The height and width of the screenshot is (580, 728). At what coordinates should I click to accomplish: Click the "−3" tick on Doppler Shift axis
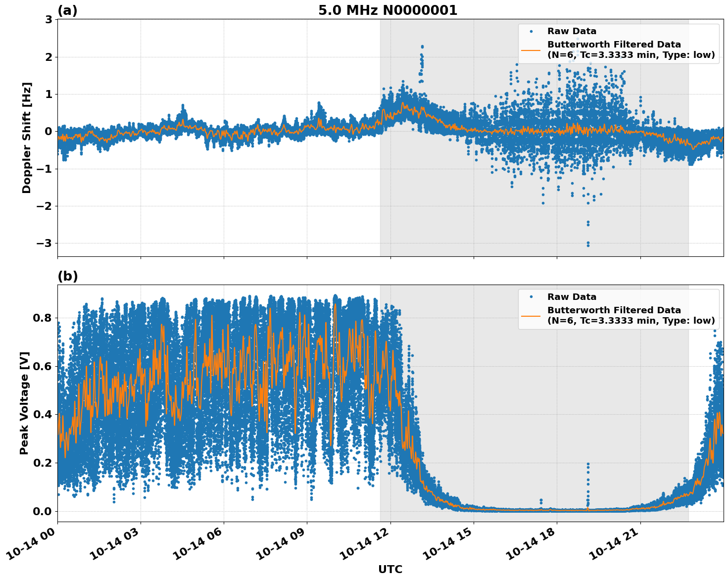(45, 243)
